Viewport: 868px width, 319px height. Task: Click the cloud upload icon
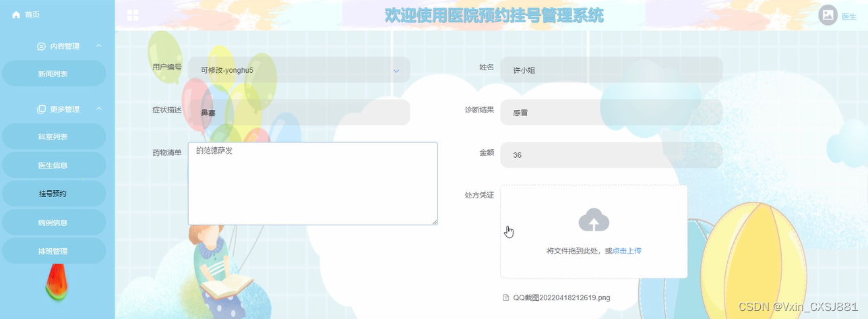click(x=594, y=221)
